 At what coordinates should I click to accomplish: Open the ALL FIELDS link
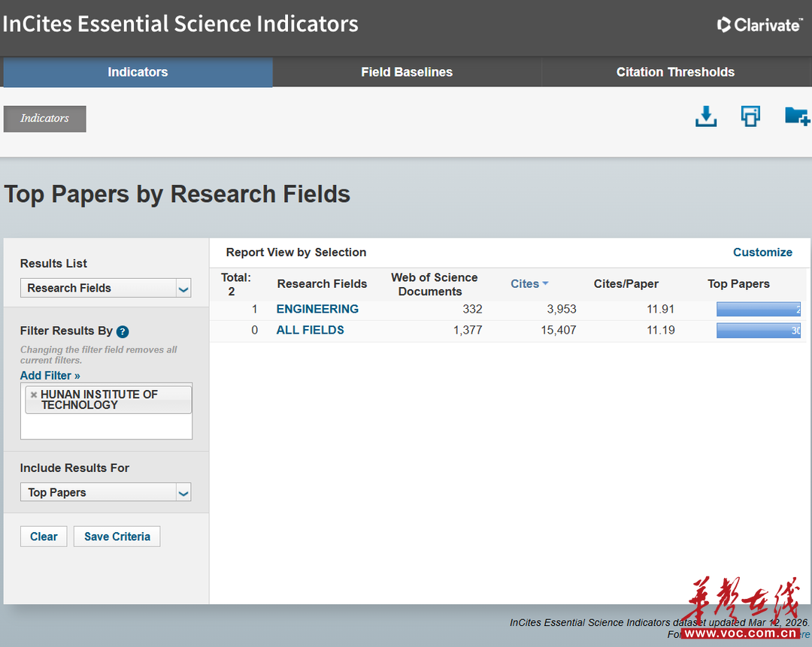310,330
